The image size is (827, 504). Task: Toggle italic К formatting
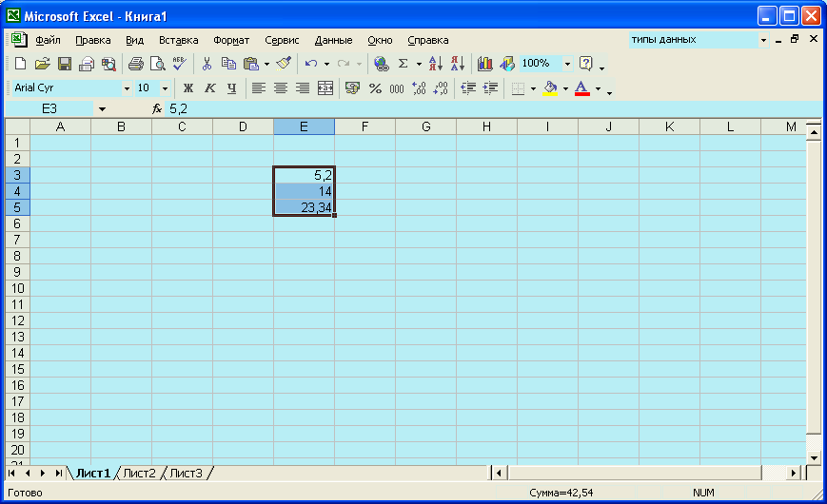click(x=210, y=88)
